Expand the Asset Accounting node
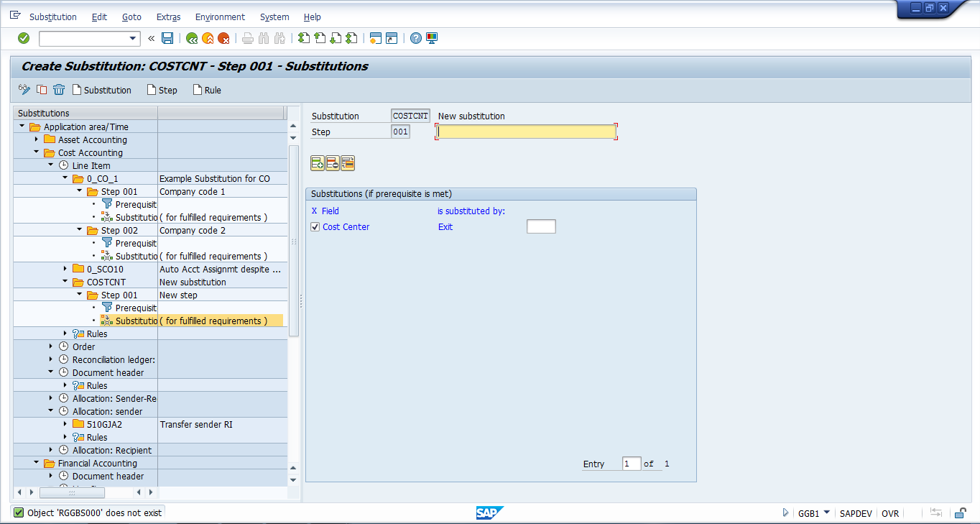 tap(37, 139)
